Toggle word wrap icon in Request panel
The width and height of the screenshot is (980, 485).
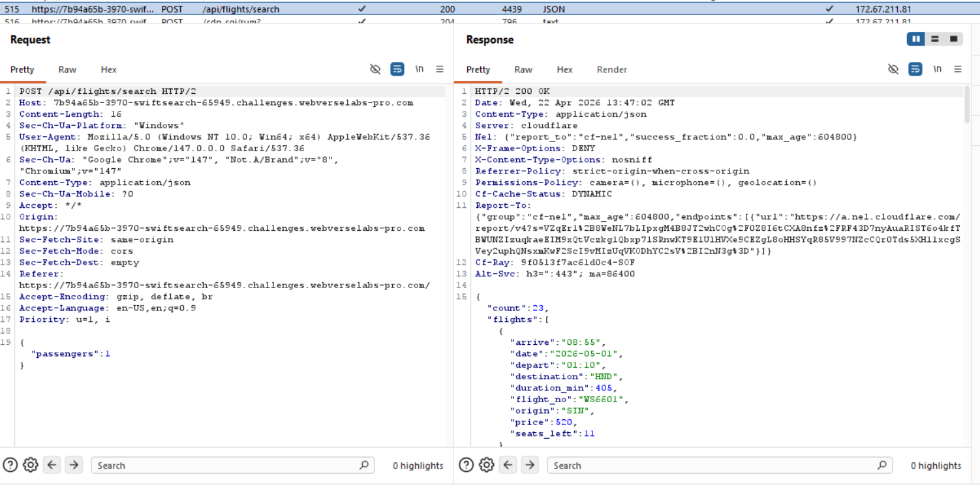(397, 69)
